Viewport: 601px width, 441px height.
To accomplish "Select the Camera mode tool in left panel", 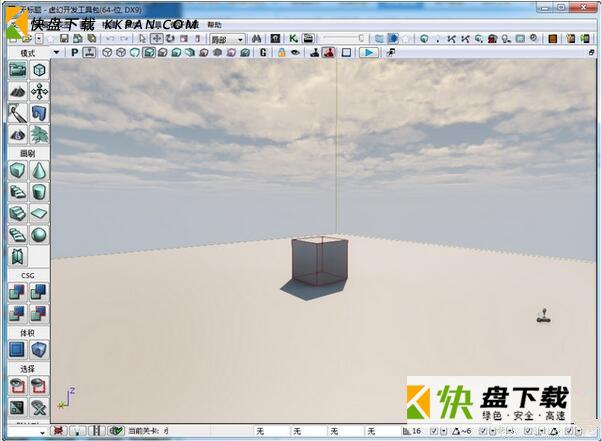I will click(18, 70).
